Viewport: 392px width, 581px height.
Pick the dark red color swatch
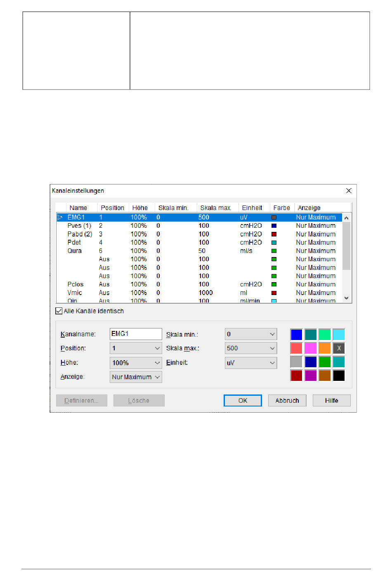(296, 376)
